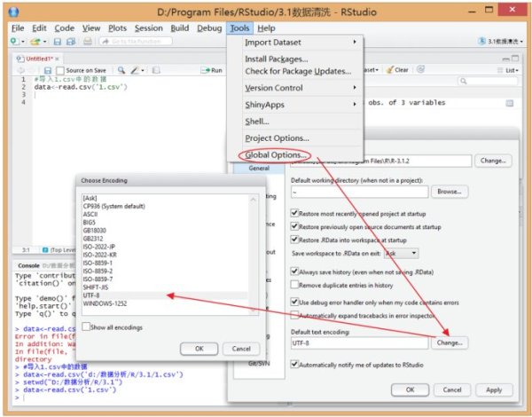Toggle Automatically notify me of updates
532x417 pixels.
click(x=294, y=365)
